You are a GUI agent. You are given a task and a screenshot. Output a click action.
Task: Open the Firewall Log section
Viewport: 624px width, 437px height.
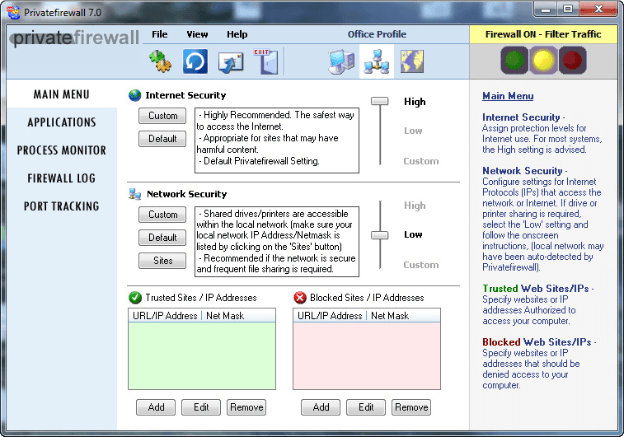coord(62,178)
